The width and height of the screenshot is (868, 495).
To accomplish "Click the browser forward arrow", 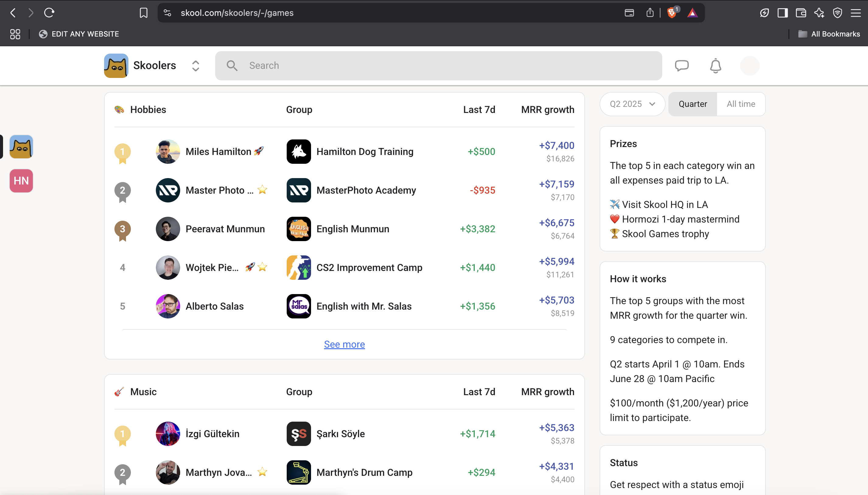I will [x=31, y=13].
